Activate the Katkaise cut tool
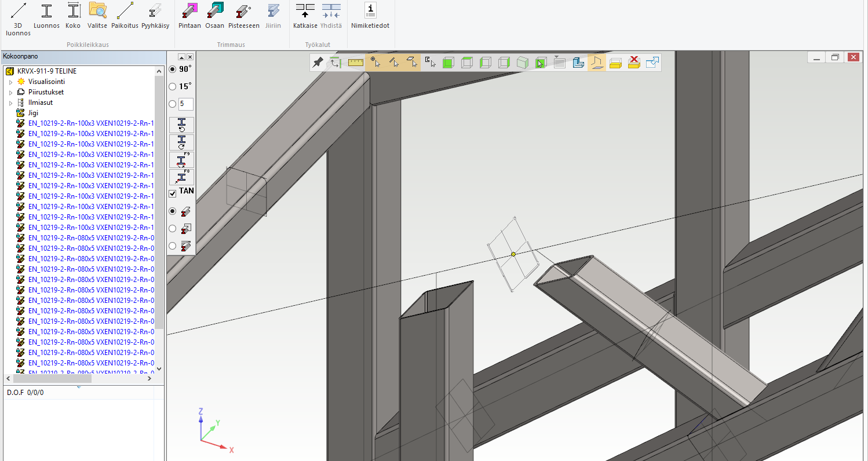 pyautogui.click(x=305, y=11)
